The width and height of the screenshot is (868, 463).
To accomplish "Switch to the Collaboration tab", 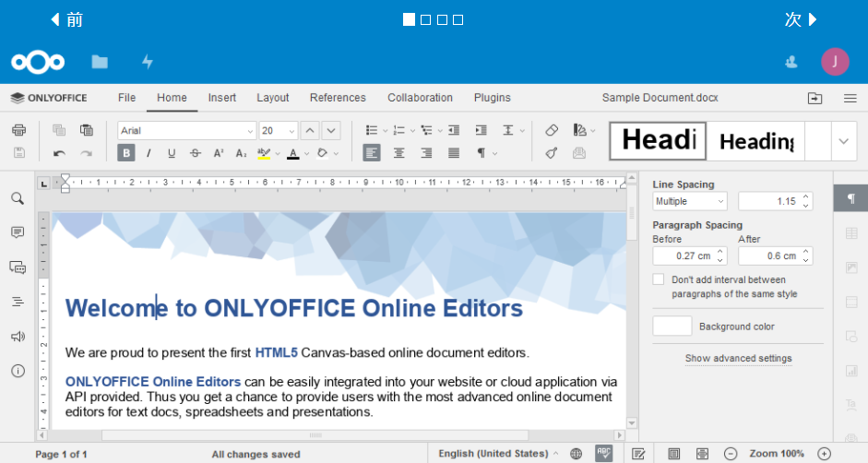I will point(420,98).
